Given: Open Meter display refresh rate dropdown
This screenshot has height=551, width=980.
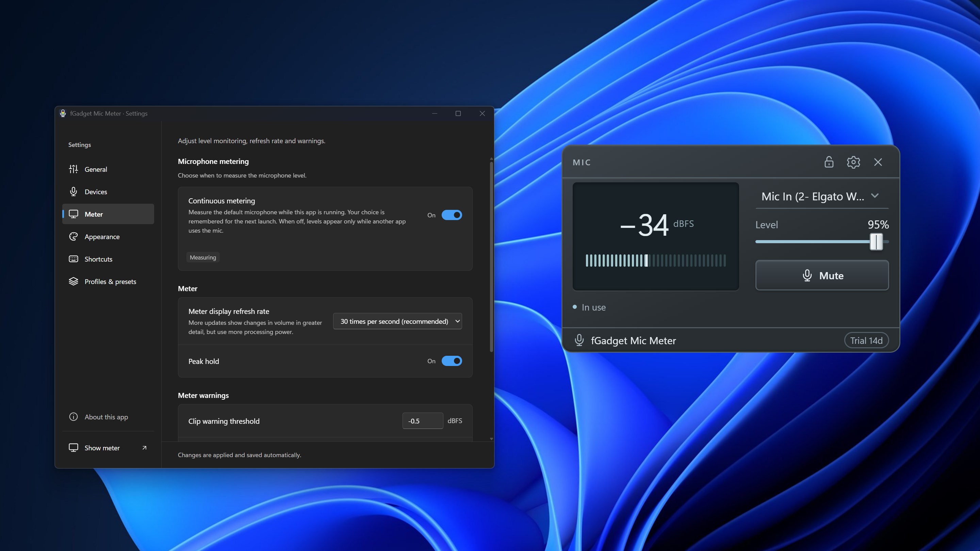Looking at the screenshot, I should tap(397, 321).
